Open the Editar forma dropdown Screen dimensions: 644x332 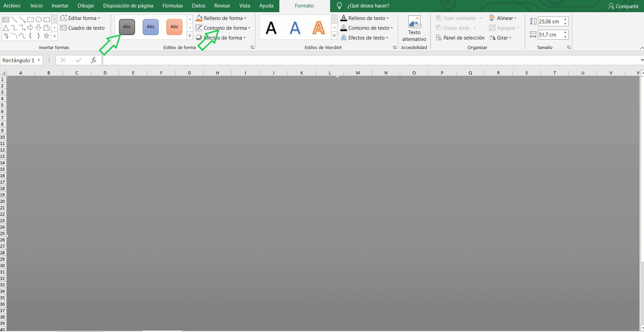[80, 18]
